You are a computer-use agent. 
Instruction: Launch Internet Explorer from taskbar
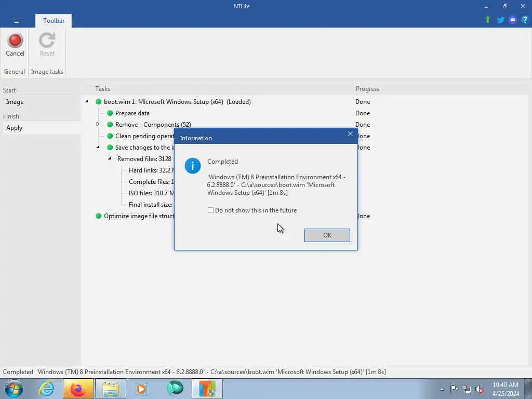tap(46, 389)
